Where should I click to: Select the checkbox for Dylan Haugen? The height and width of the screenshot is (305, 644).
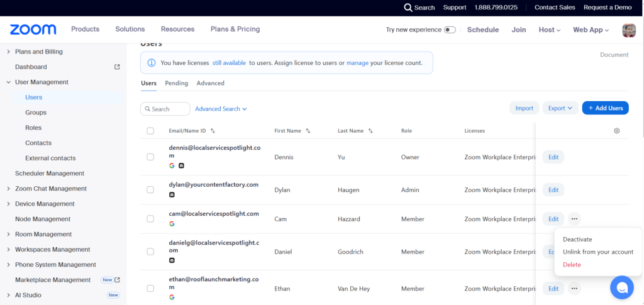[x=150, y=190]
